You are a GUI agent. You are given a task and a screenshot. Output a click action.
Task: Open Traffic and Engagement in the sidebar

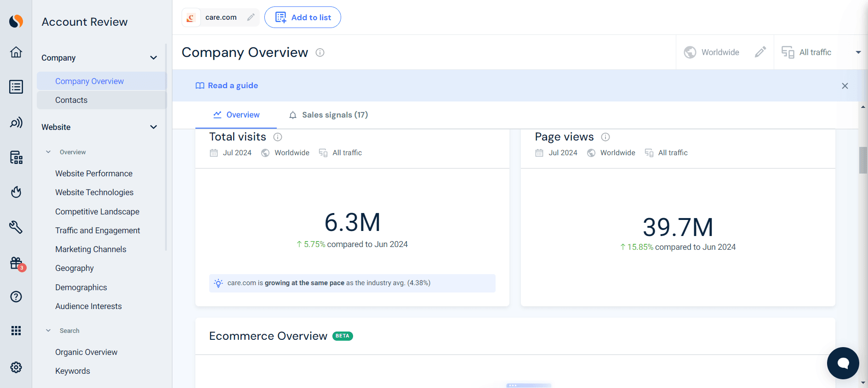(x=97, y=231)
